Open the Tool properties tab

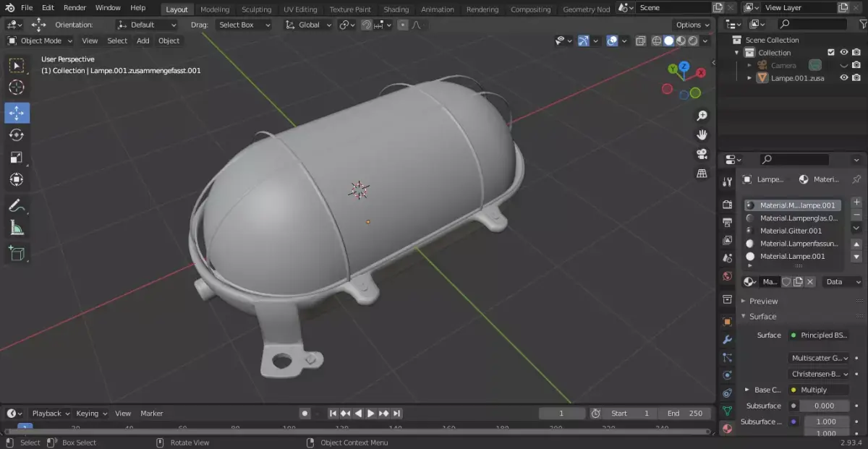point(728,181)
